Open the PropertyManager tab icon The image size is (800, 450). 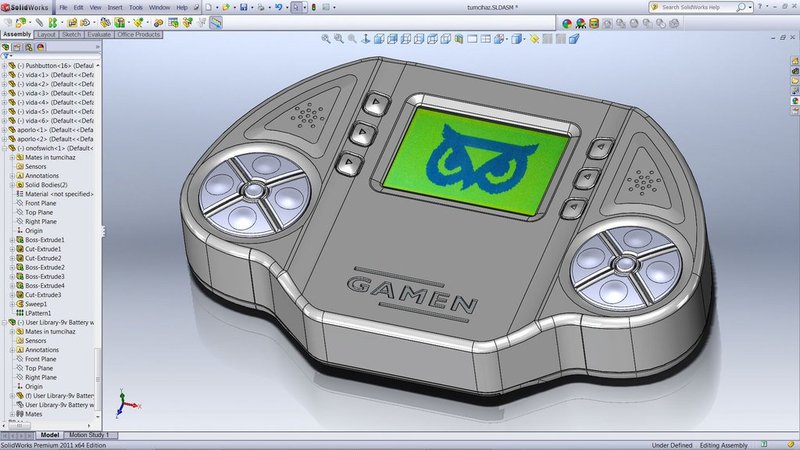coord(17,47)
